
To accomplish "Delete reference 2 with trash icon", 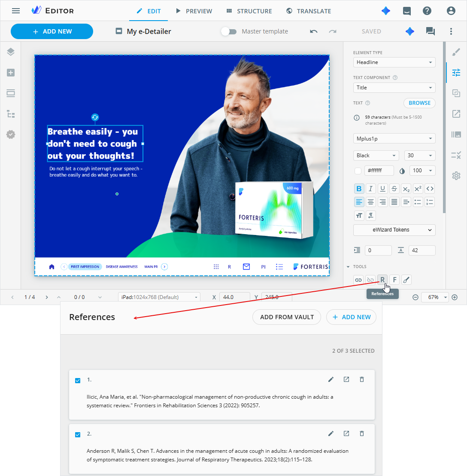I will point(362,433).
